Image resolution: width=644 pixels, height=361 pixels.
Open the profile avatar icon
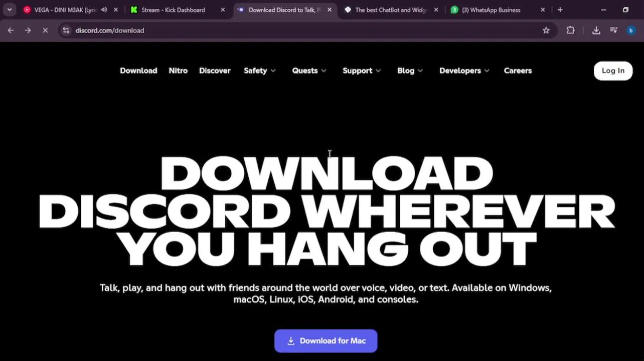coord(631,31)
